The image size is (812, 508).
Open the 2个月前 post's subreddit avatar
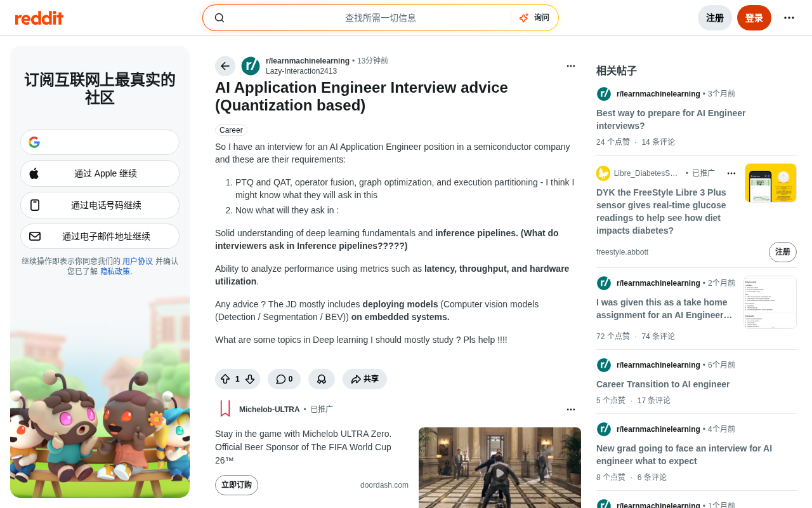pos(604,283)
